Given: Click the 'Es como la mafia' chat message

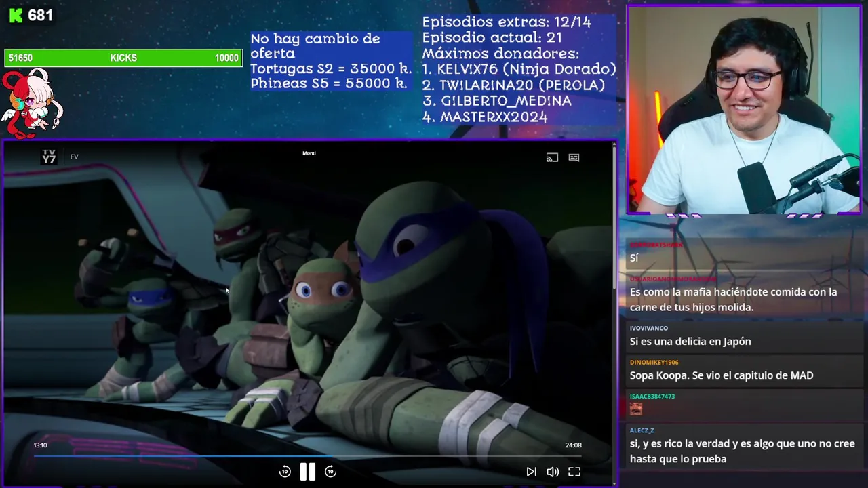Looking at the screenshot, I should (x=734, y=300).
